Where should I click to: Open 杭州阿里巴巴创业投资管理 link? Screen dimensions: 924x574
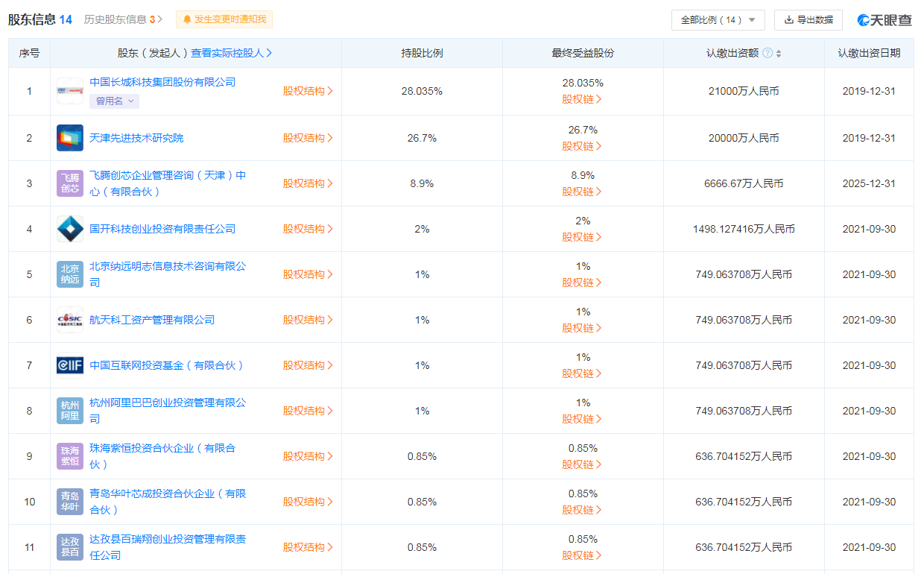tap(168, 411)
